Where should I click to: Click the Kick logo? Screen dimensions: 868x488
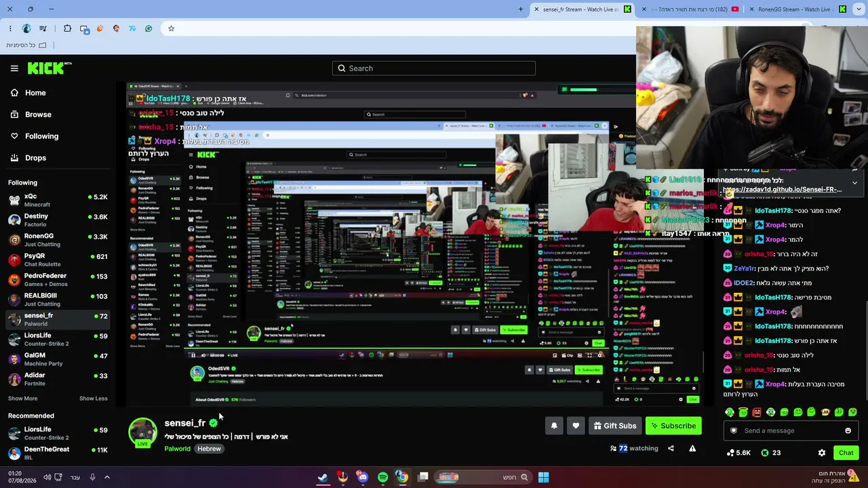[x=49, y=68]
